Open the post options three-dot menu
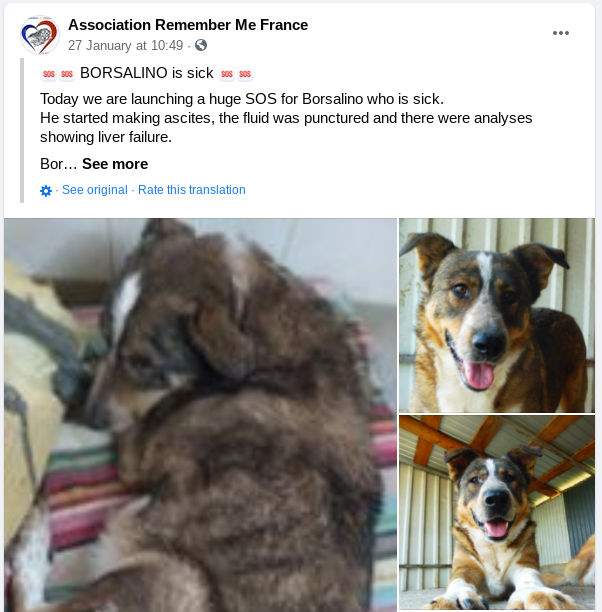 [x=561, y=33]
